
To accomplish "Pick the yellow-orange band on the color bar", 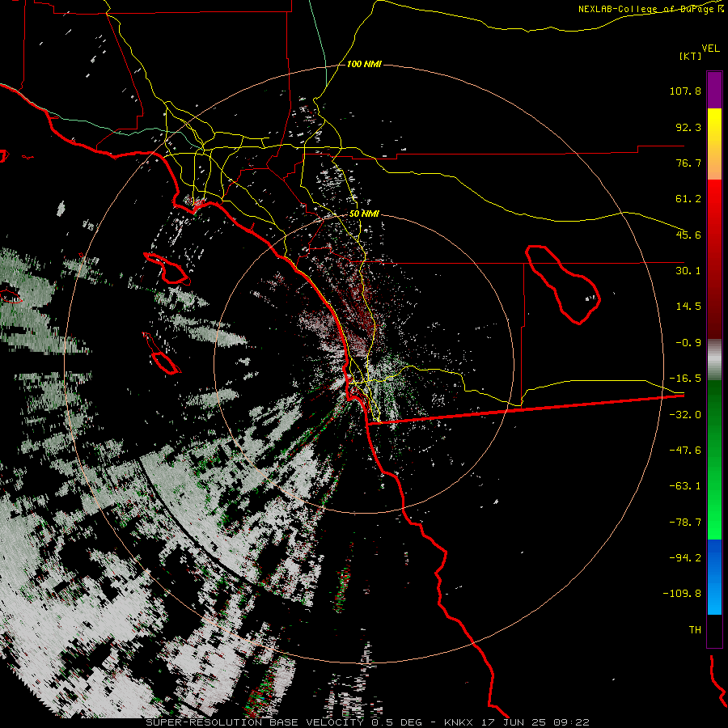I will (x=714, y=144).
